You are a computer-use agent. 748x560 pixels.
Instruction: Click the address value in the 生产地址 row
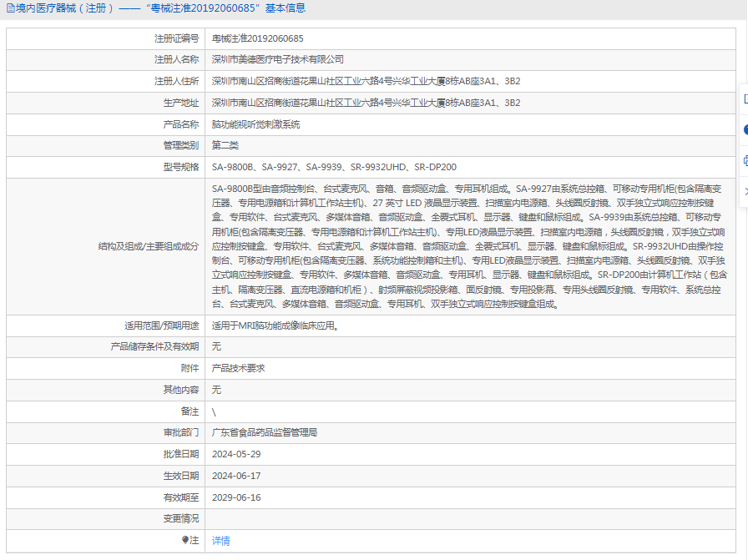(x=366, y=103)
